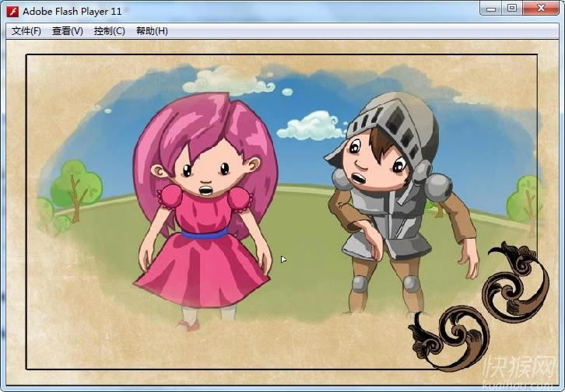Open the 文件(F) menu
The height and width of the screenshot is (392, 565).
click(x=26, y=31)
